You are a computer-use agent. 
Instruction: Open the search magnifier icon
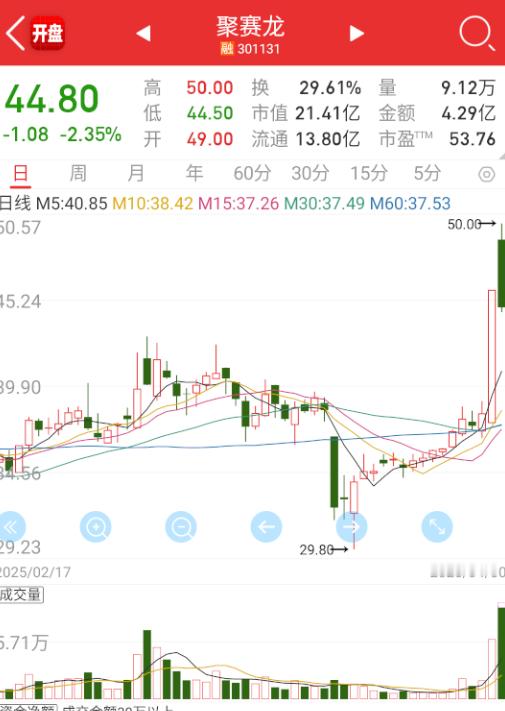click(476, 33)
